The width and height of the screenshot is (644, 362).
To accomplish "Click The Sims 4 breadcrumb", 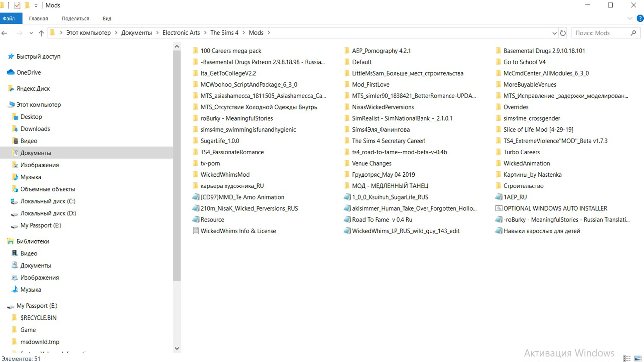I will (x=224, y=33).
